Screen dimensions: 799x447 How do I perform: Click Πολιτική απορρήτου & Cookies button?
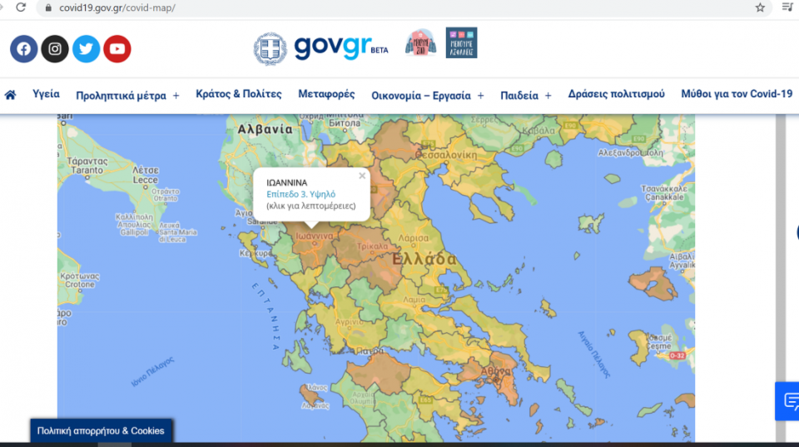101,431
